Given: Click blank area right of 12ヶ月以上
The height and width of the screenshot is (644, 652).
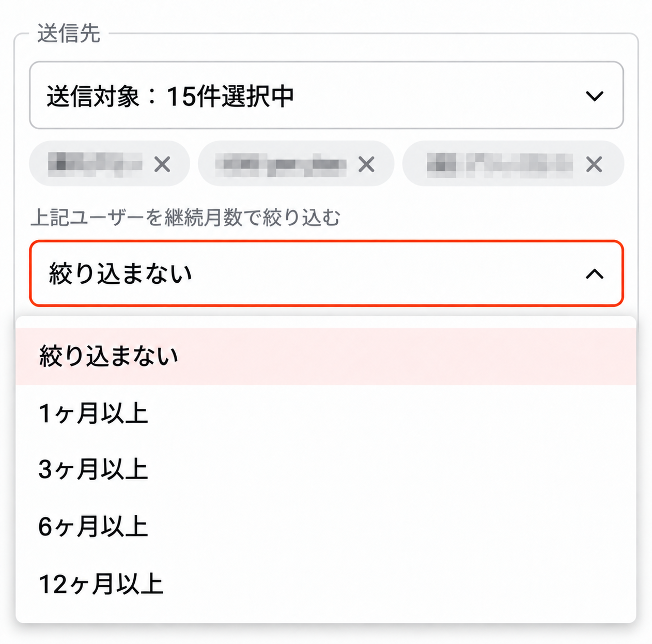Looking at the screenshot, I should (x=398, y=584).
